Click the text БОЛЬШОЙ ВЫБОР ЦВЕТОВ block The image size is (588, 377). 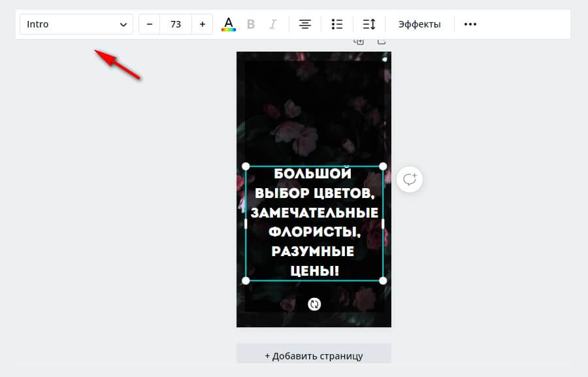[314, 222]
